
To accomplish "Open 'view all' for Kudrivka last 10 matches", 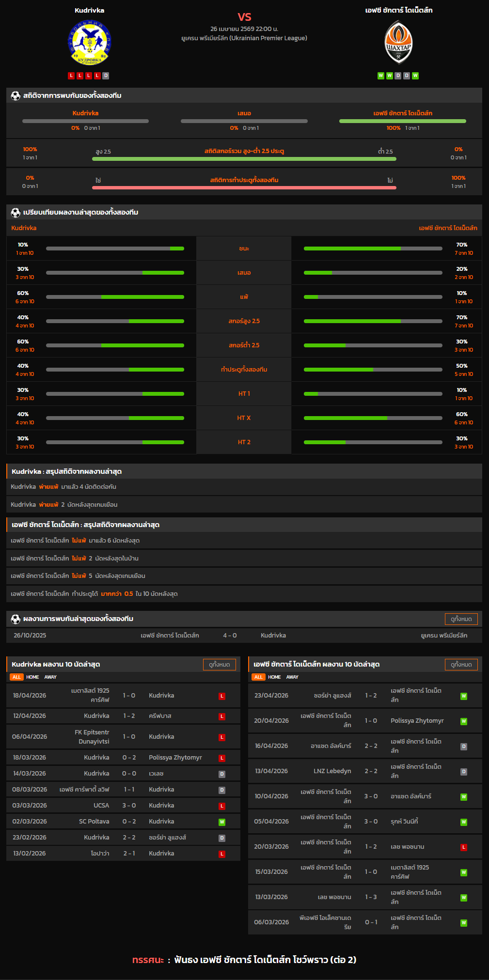I will (x=219, y=665).
